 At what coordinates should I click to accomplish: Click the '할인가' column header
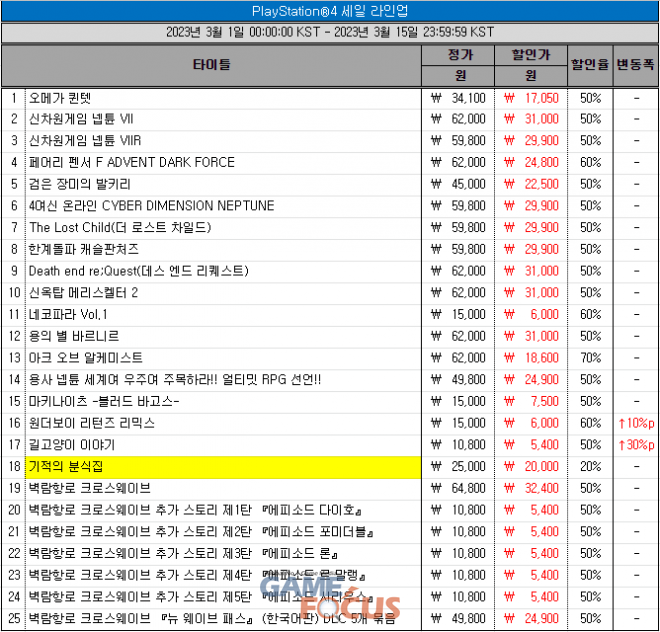pos(531,55)
